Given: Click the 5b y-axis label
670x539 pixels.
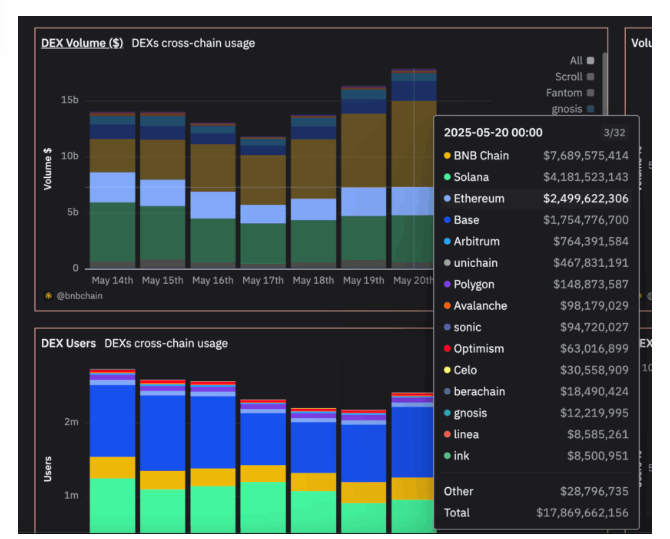Looking at the screenshot, I should point(73,212).
